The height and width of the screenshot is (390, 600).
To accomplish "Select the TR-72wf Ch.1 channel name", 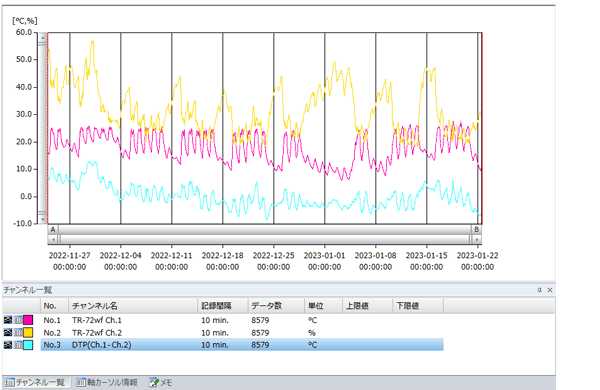I will [x=97, y=320].
